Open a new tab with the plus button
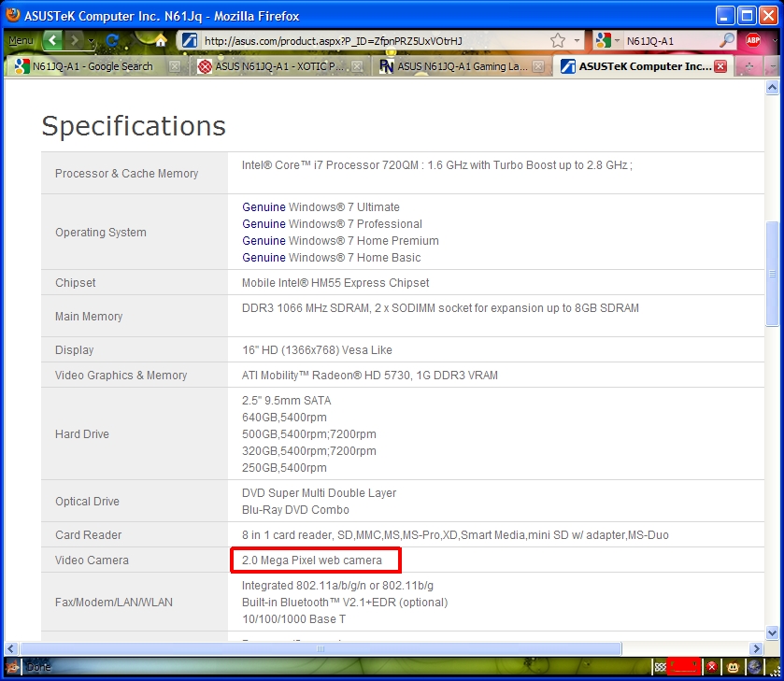This screenshot has width=784, height=681. tap(748, 66)
